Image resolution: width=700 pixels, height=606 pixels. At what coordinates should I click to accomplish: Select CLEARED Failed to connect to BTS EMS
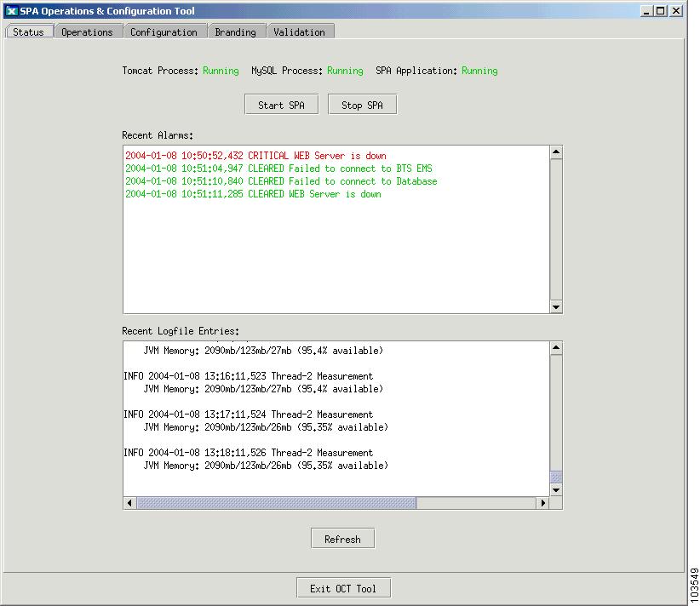point(278,169)
